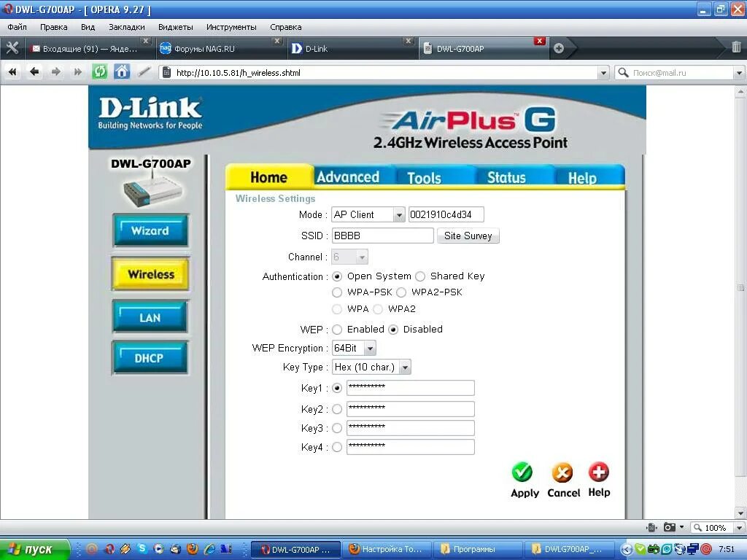Open the closed tabs trash icon
The width and height of the screenshot is (747, 560).
[736, 47]
